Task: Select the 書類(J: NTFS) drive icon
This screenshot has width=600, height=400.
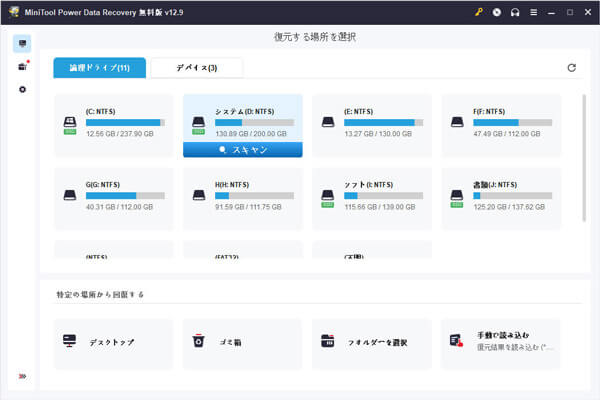Action: pos(457,199)
